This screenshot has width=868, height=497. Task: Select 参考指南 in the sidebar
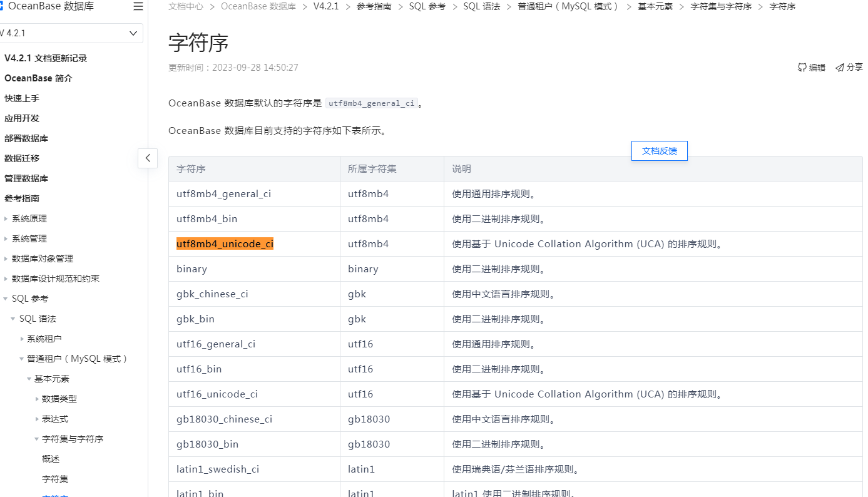click(22, 198)
